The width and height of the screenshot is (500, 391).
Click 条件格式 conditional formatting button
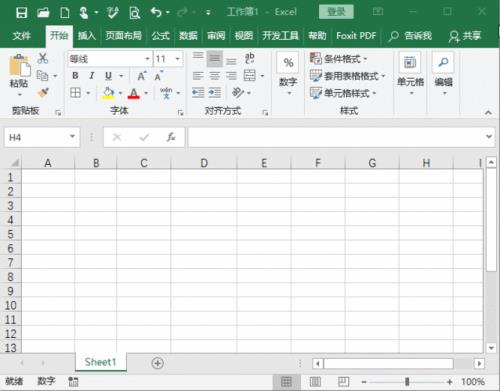338,59
